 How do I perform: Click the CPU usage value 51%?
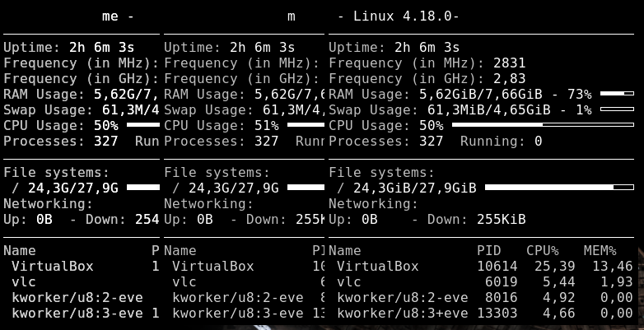tap(267, 126)
